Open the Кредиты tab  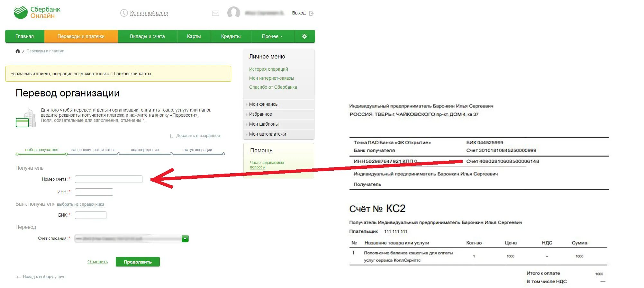231,36
